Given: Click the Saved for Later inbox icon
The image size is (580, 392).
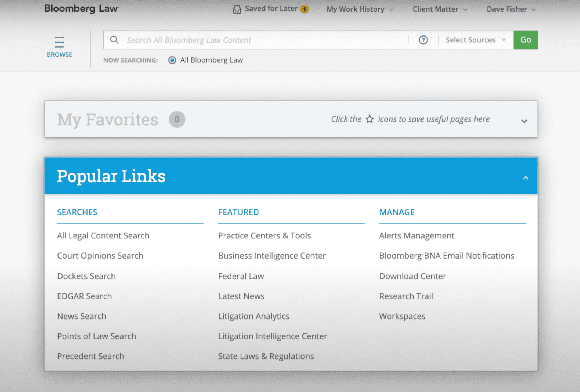Looking at the screenshot, I should coord(237,9).
